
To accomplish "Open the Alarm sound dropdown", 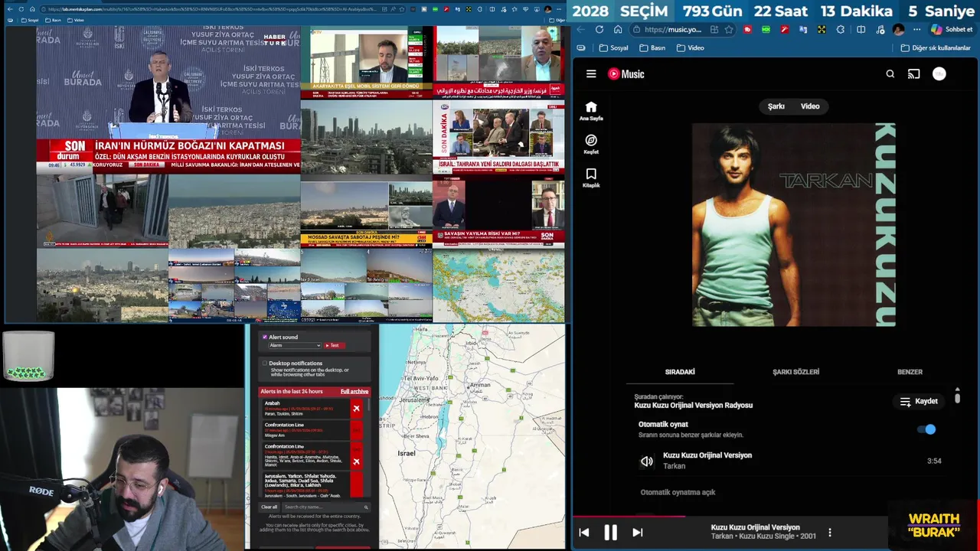I will 295,346.
